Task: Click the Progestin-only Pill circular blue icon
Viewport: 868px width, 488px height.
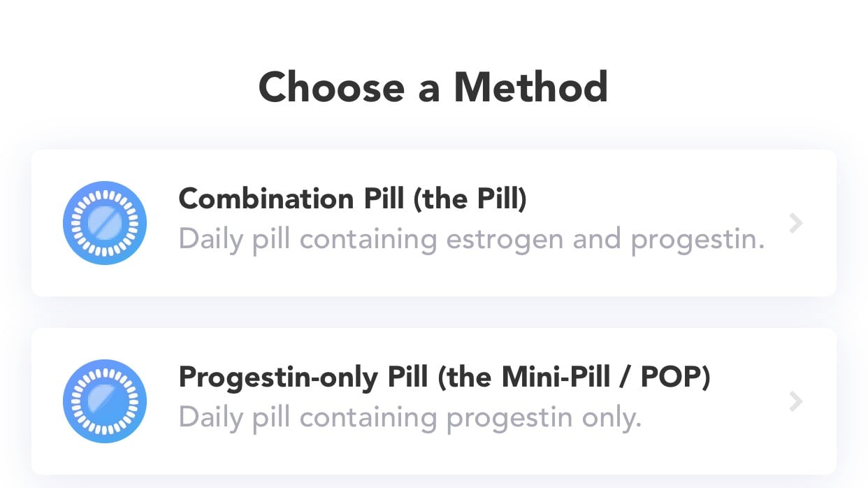Action: tap(105, 401)
